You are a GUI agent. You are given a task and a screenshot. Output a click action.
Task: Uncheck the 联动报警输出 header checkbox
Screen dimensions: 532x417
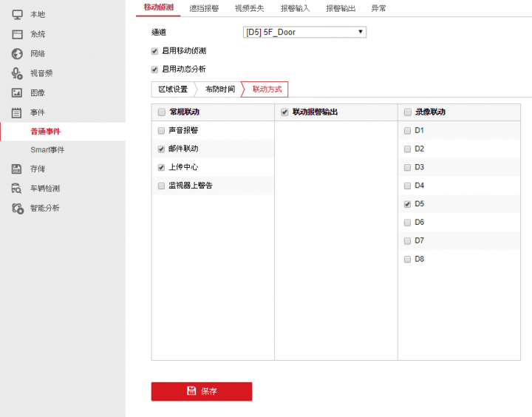click(284, 112)
